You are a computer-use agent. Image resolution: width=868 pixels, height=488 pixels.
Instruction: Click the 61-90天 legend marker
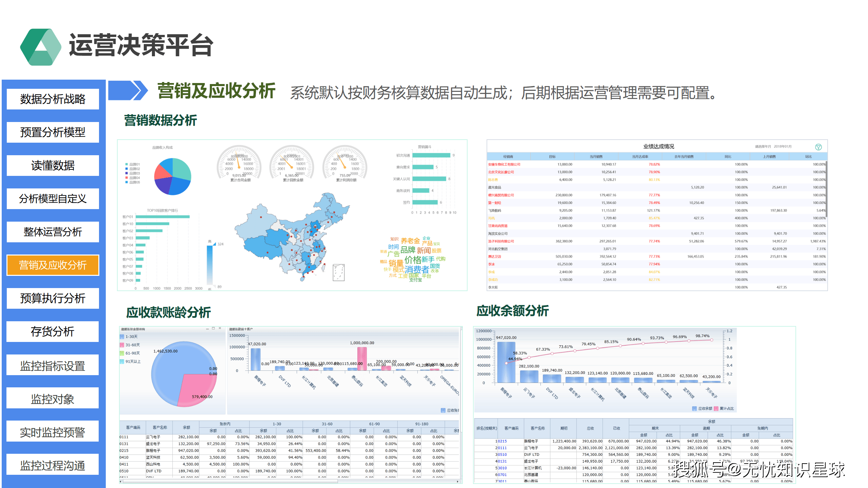122,353
